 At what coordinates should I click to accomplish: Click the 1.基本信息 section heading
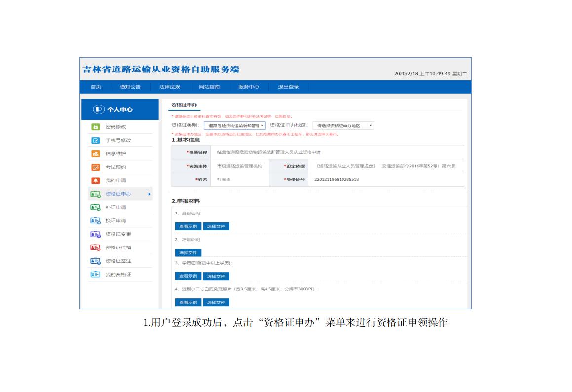coord(186,140)
